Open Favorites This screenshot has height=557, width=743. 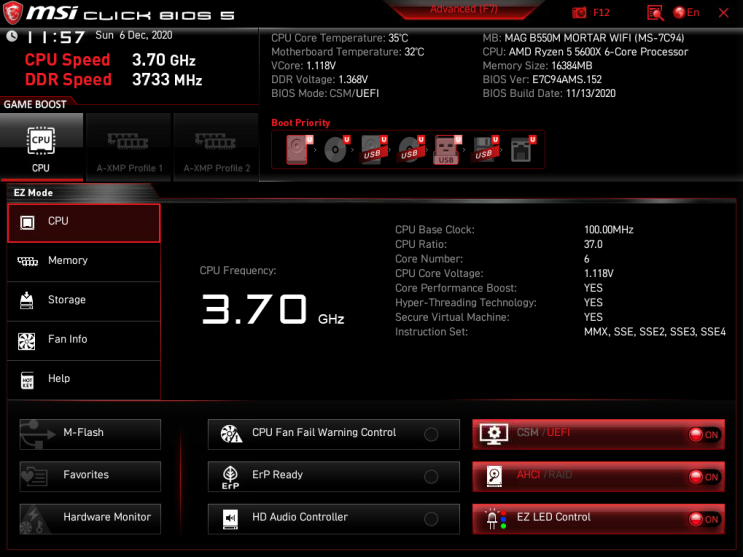tap(90, 476)
